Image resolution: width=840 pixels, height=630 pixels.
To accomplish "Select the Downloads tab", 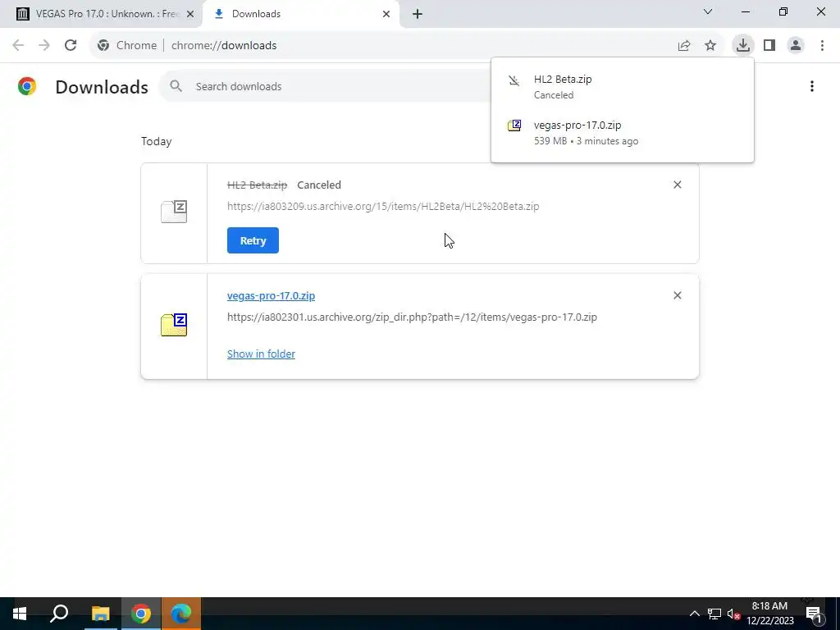I will pyautogui.click(x=300, y=14).
